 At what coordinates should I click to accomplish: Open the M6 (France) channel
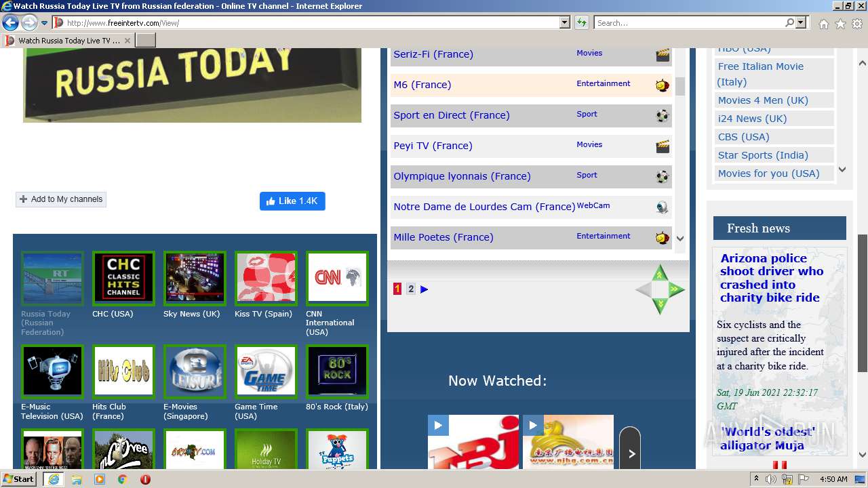pyautogui.click(x=422, y=85)
